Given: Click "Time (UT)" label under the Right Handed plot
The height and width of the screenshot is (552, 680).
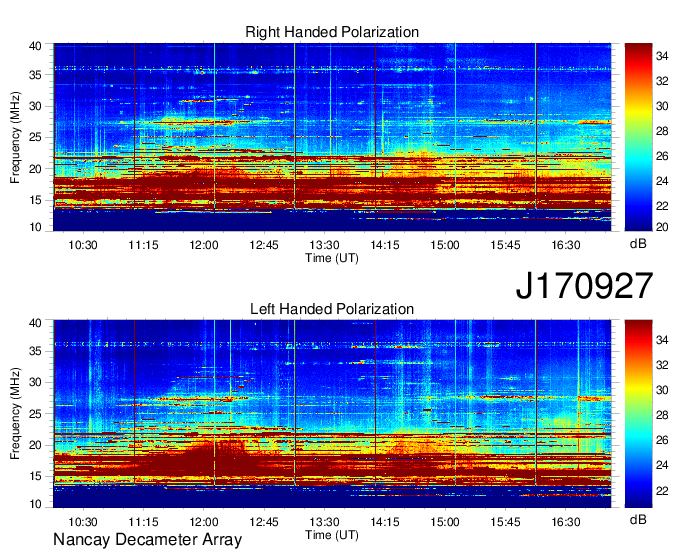Looking at the screenshot, I should click(x=332, y=258).
